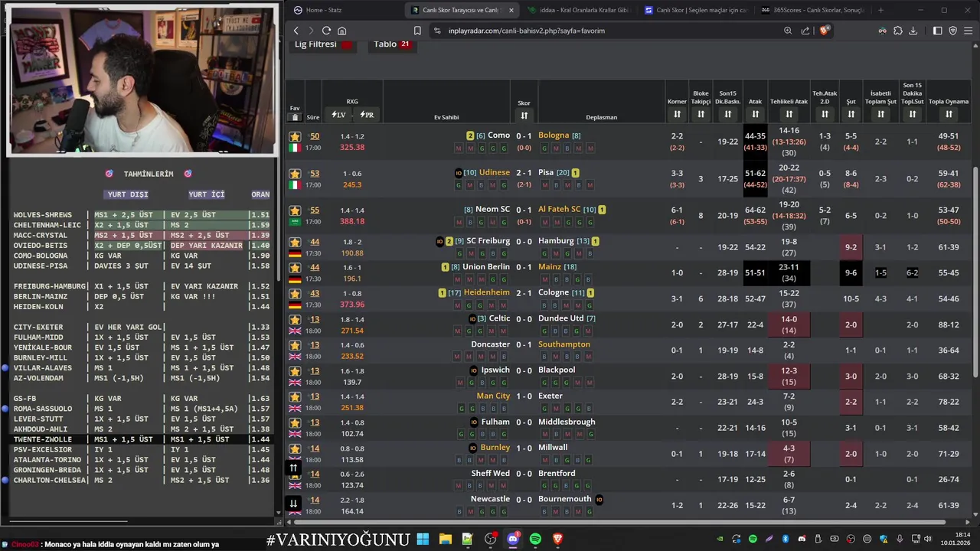Image resolution: width=980 pixels, height=551 pixels.
Task: Toggle favorite star for Heidenheim–Cologne
Action: [295, 294]
